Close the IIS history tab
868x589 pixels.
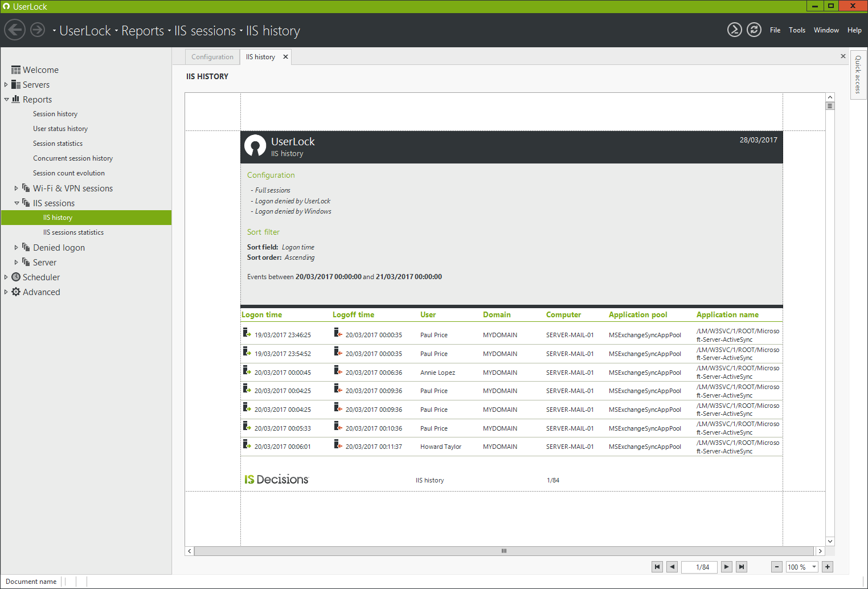pyautogui.click(x=285, y=57)
